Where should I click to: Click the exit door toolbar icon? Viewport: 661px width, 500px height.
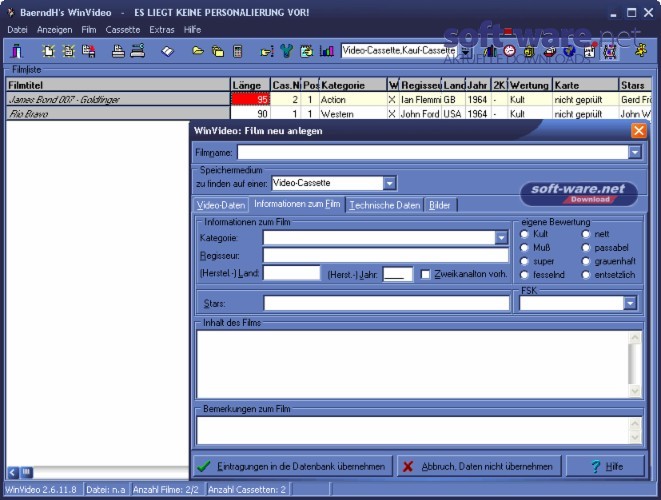(17, 51)
